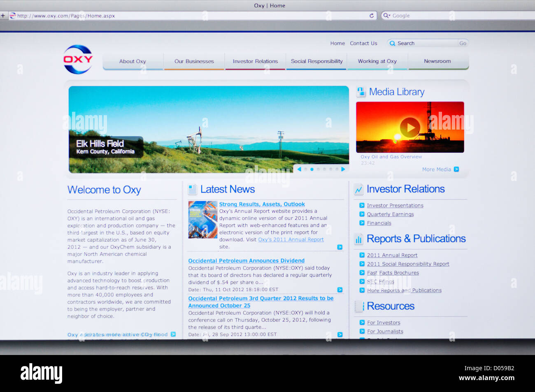535x392 pixels.
Task: Open the About Oxy menu
Action: tap(133, 61)
